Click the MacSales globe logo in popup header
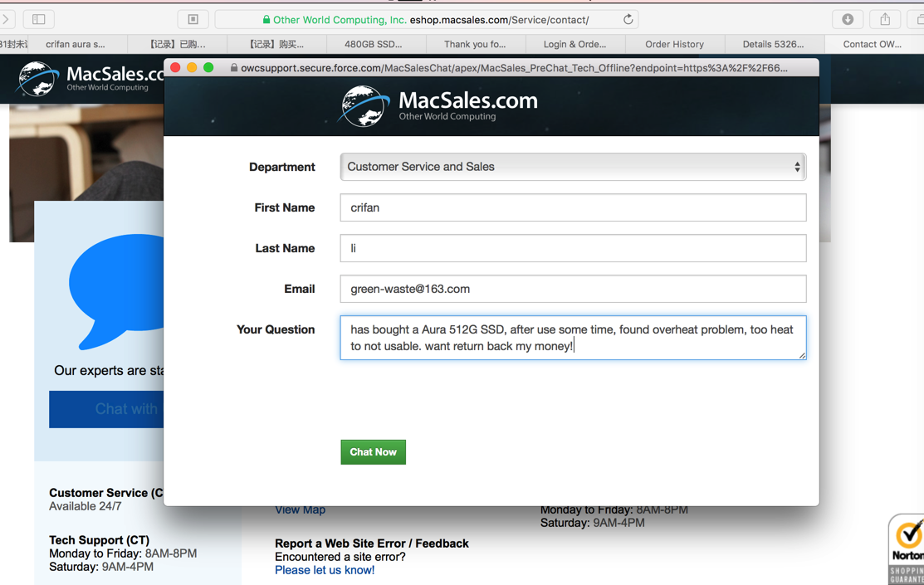 (x=365, y=106)
